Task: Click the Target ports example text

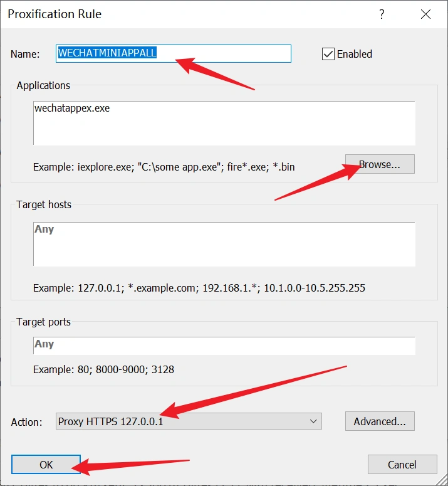Action: pos(103,369)
